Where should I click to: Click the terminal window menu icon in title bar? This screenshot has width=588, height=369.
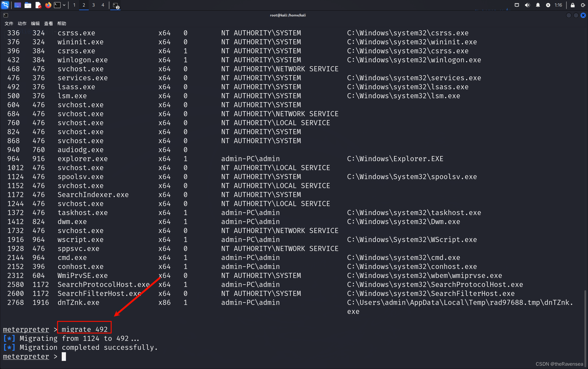click(x=6, y=15)
